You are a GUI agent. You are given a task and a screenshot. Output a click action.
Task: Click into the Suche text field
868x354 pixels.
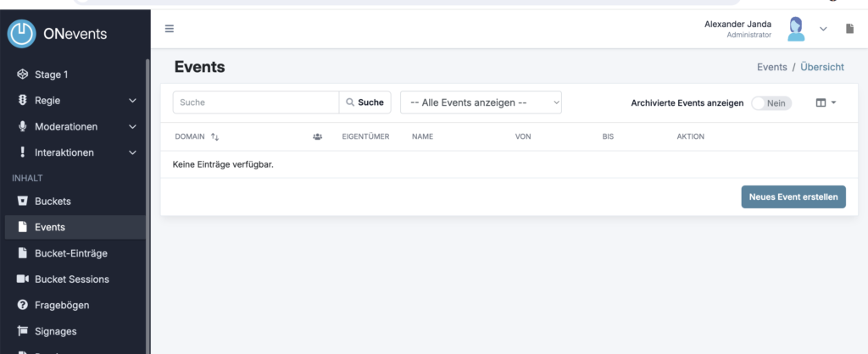click(256, 102)
